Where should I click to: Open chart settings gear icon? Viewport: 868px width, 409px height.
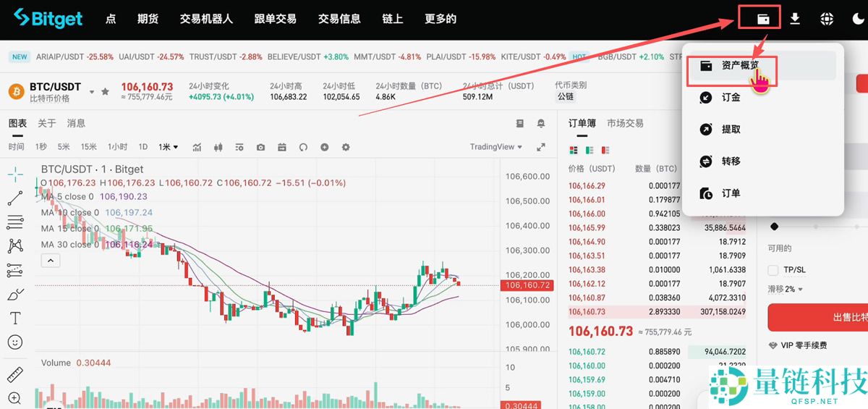346,147
